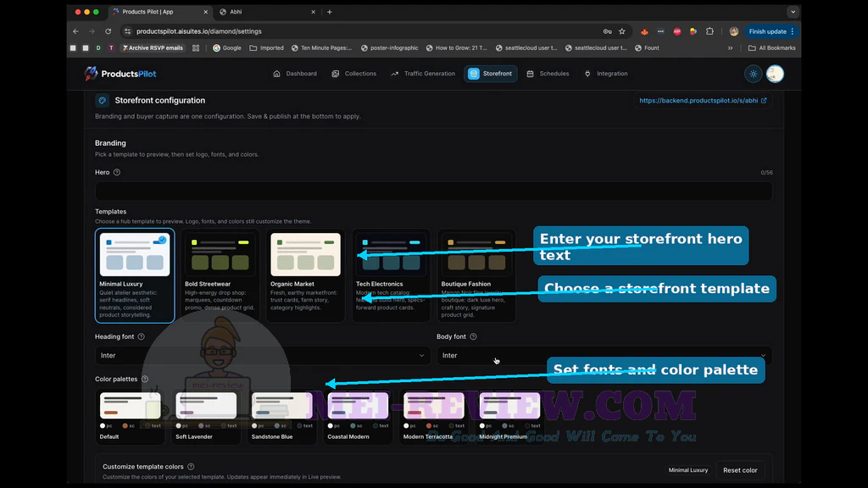Toggle the light/dark theme sun icon

[754, 74]
